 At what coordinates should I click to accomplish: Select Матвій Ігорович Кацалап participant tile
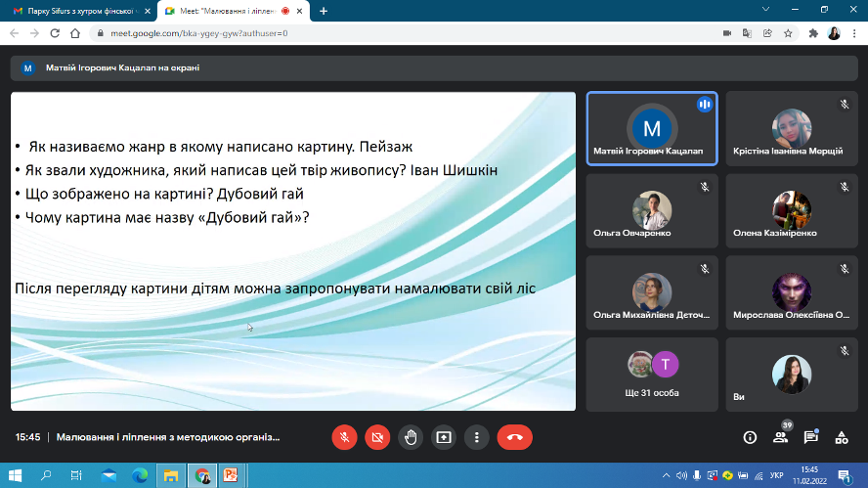coord(652,128)
